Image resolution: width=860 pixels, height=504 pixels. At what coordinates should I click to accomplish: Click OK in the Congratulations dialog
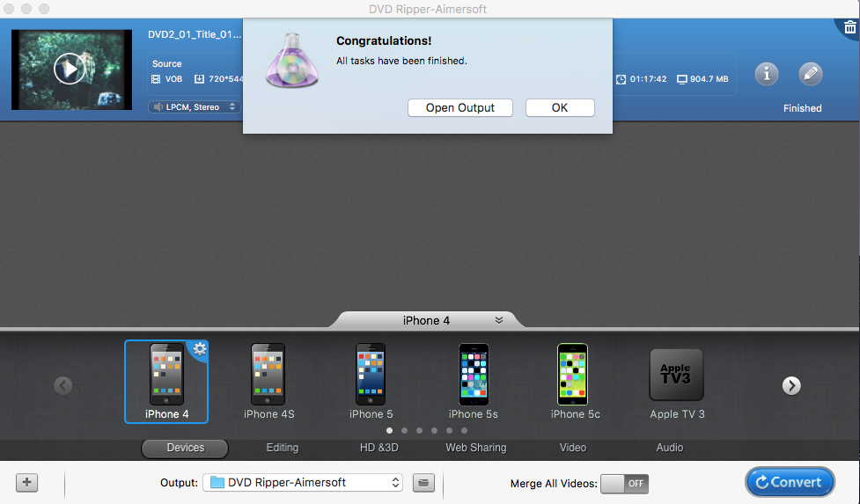[560, 108]
